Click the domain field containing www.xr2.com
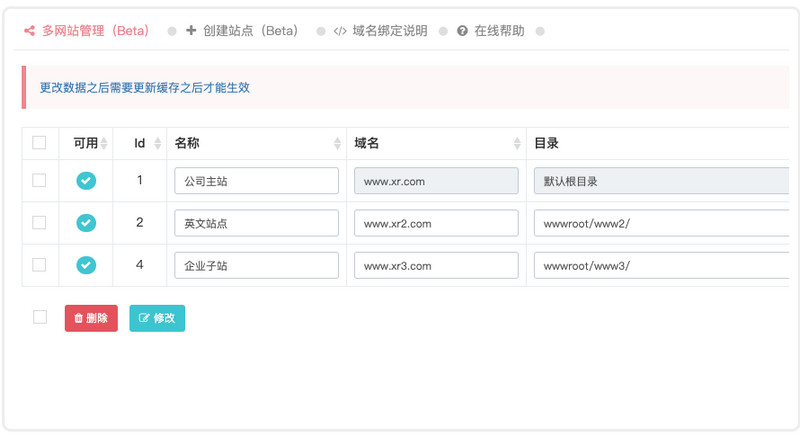 pos(436,223)
